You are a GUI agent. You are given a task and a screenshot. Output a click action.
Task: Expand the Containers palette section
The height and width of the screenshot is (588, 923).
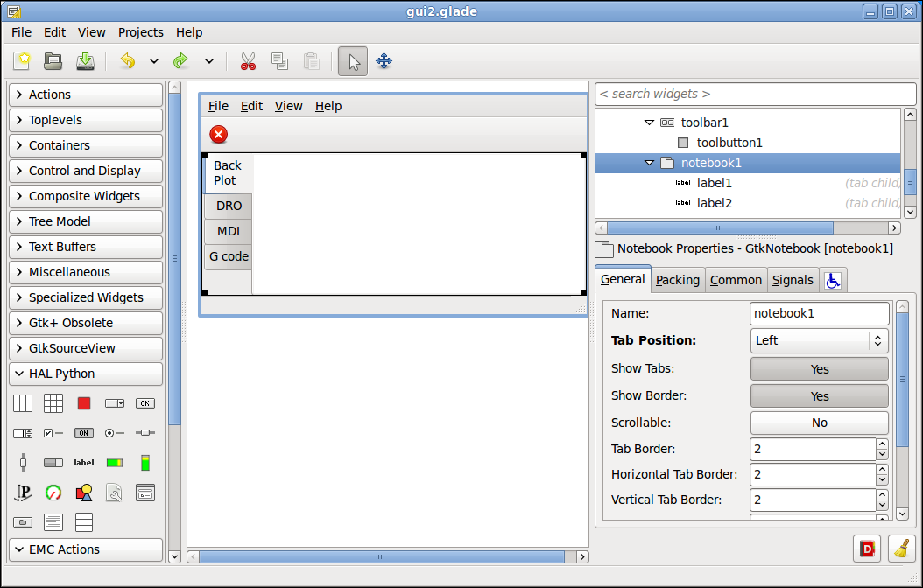[x=86, y=145]
